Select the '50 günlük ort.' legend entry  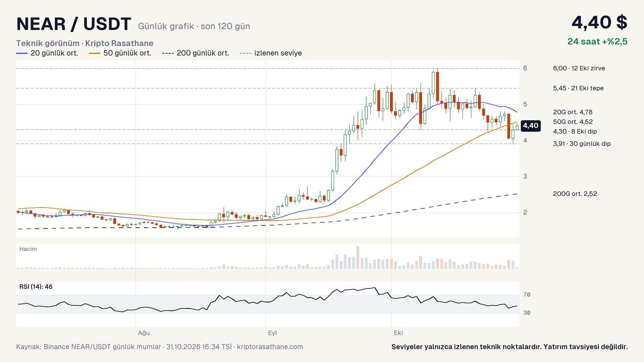tap(120, 53)
